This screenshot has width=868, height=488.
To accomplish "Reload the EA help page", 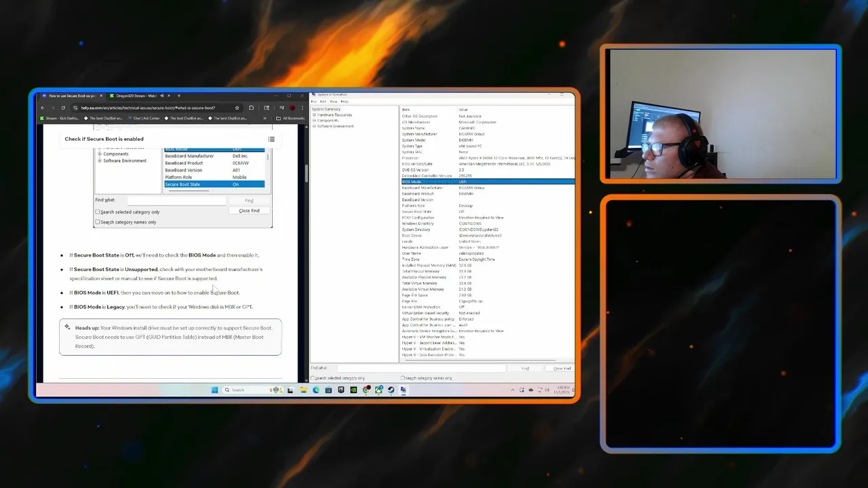I will 63,108.
